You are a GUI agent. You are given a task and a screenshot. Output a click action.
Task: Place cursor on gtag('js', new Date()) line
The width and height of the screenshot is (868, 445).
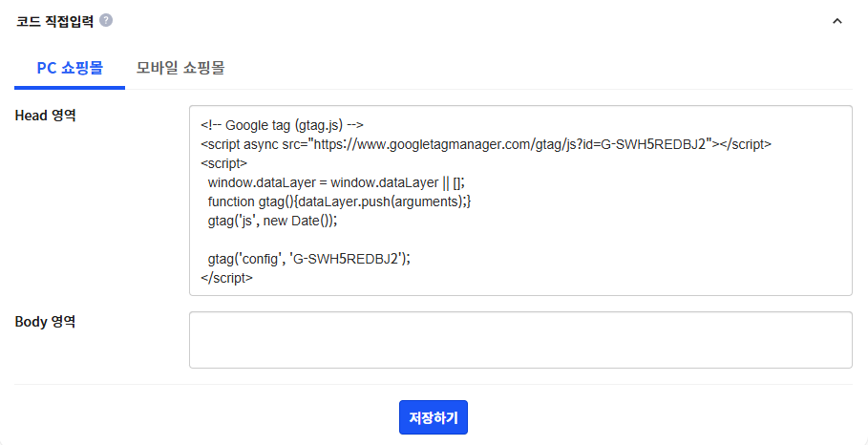point(272,221)
